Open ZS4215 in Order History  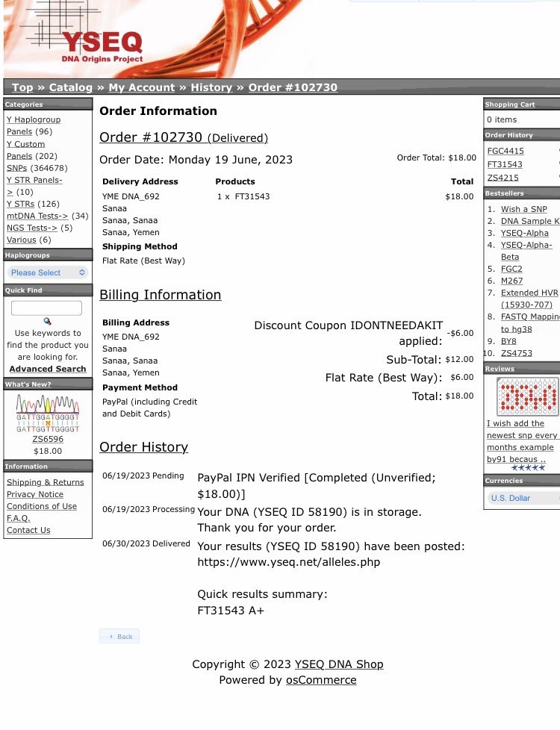tap(503, 178)
